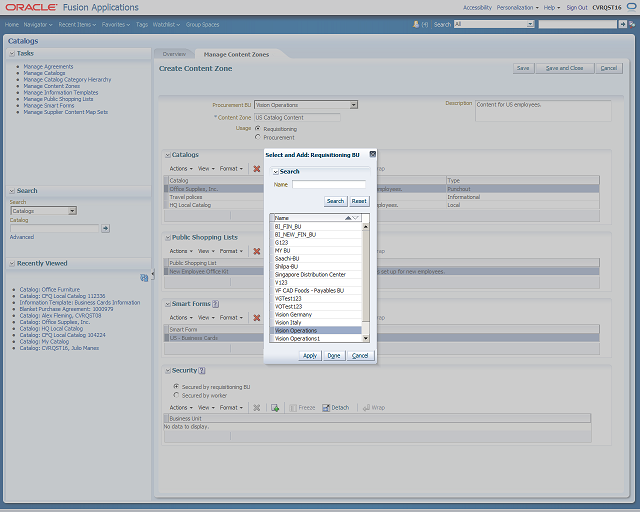
Task: Collapse the Recently Viewed panel
Action: click(x=12, y=264)
